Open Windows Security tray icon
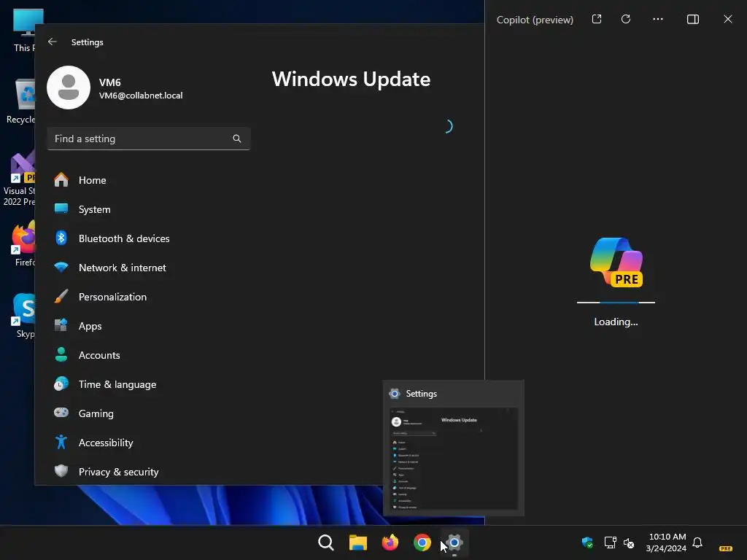This screenshot has width=747, height=560. click(587, 542)
